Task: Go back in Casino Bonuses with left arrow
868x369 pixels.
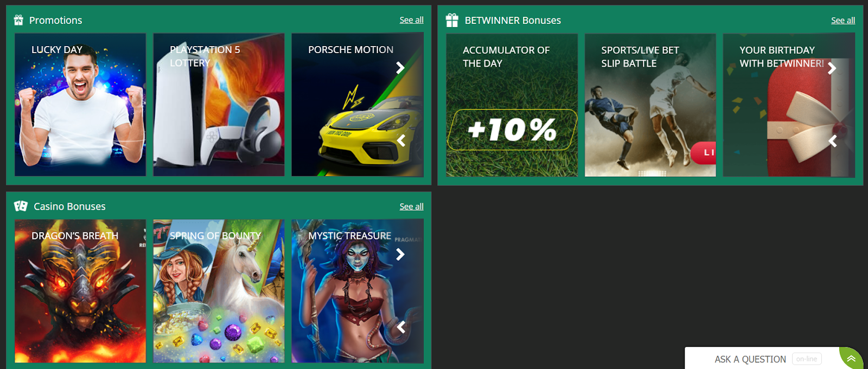Action: (x=401, y=327)
